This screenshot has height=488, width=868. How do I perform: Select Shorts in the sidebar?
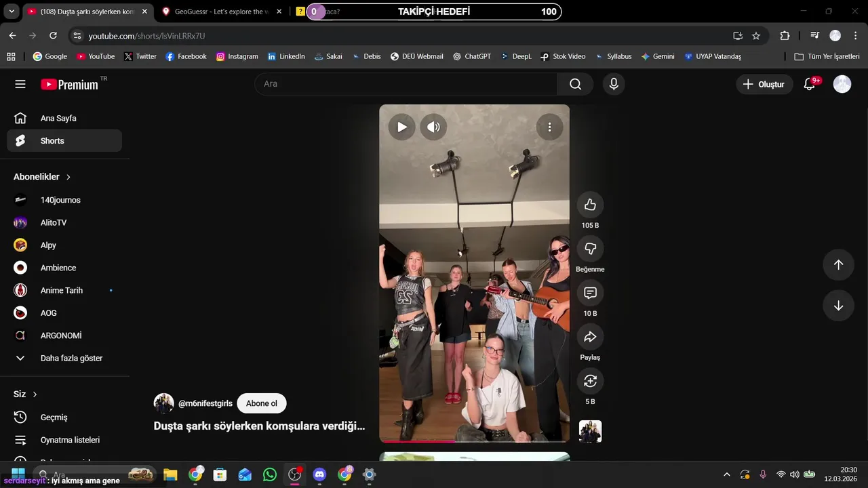64,141
